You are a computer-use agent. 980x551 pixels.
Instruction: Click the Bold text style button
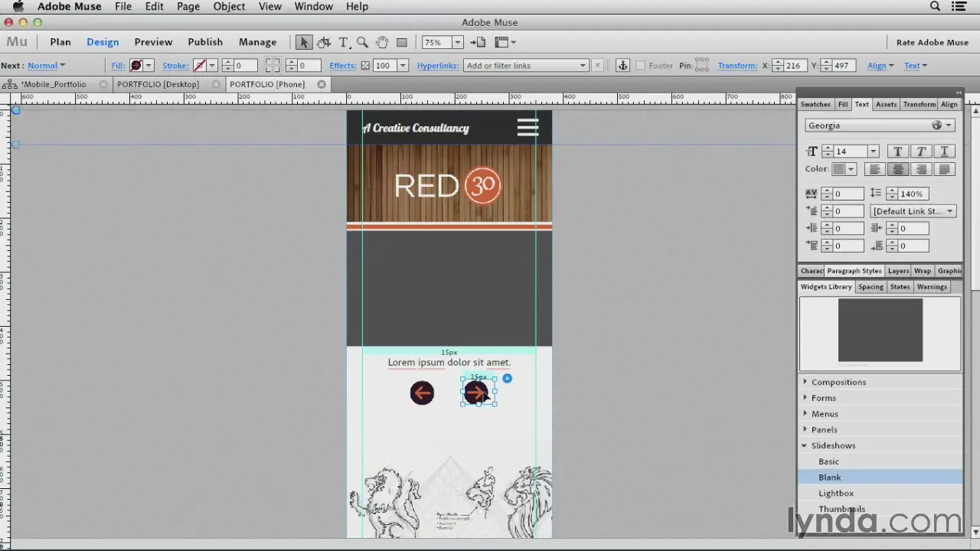tap(898, 152)
